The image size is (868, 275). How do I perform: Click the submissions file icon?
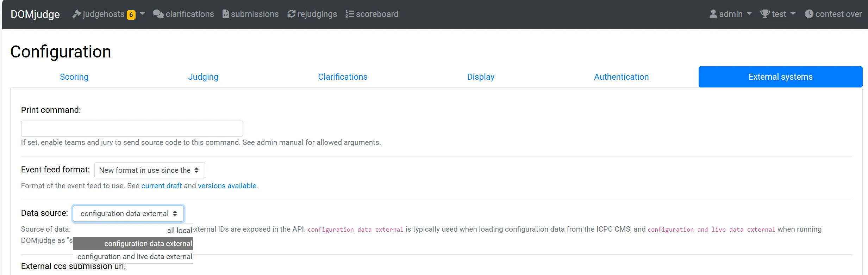pyautogui.click(x=226, y=14)
